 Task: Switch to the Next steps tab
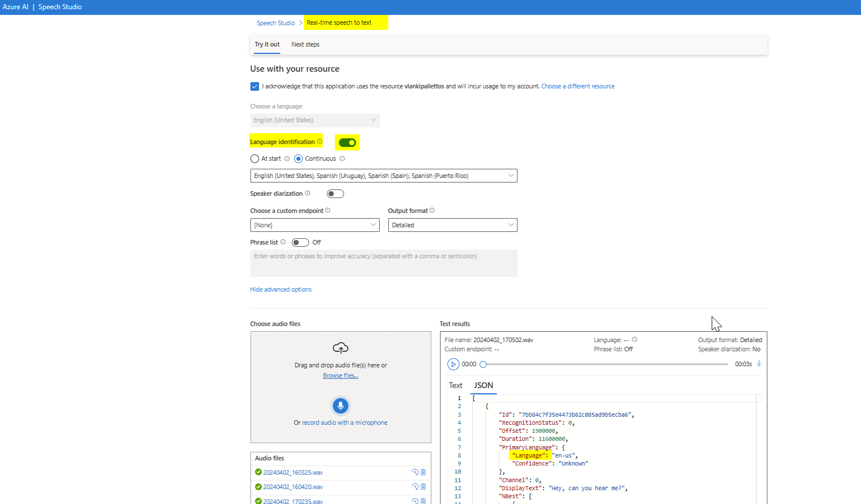coord(305,44)
